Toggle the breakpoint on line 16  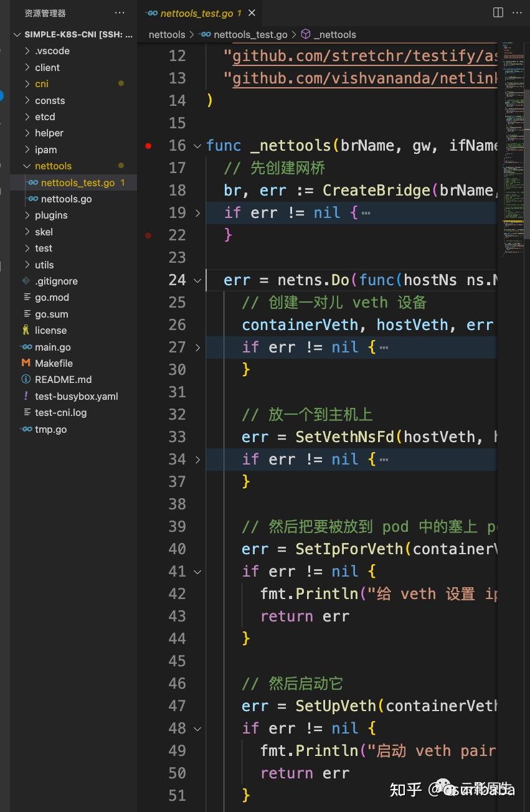(x=148, y=146)
